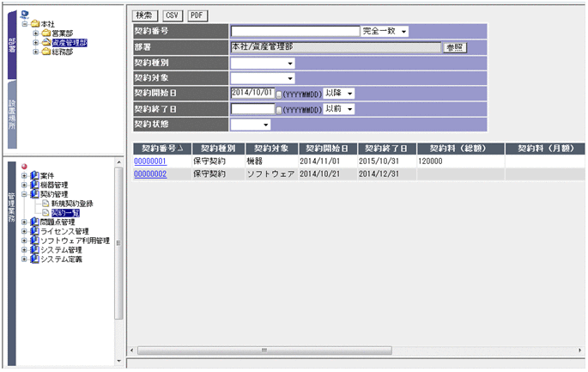Click the left tree scrollbar down arrow
Image resolution: width=588 pixels, height=372 pixels.
[118, 361]
